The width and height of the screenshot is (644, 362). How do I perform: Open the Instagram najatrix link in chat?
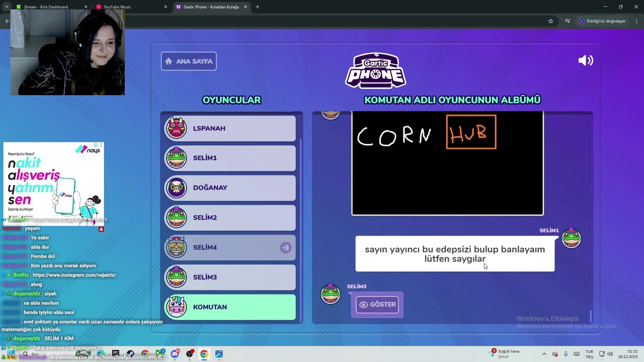(x=74, y=275)
